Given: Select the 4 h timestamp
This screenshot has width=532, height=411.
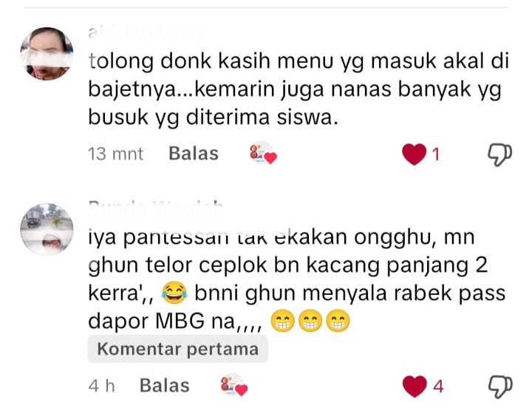Looking at the screenshot, I should [101, 386].
